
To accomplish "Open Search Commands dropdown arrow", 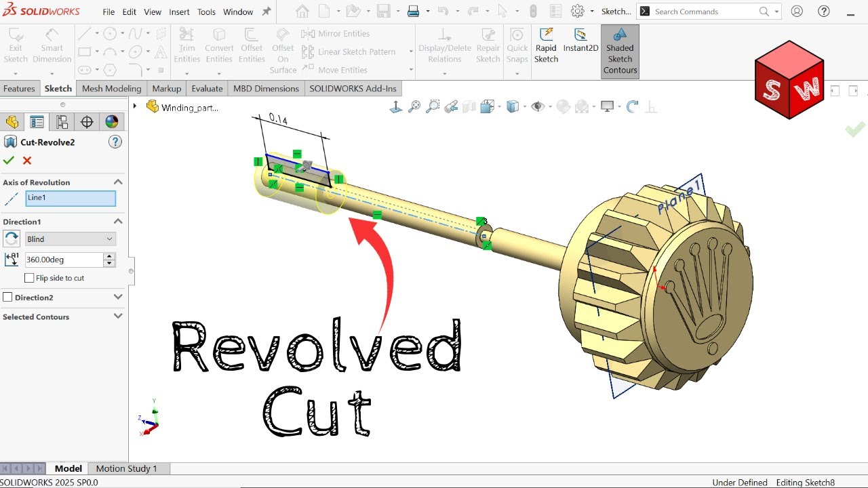I will click(x=776, y=12).
